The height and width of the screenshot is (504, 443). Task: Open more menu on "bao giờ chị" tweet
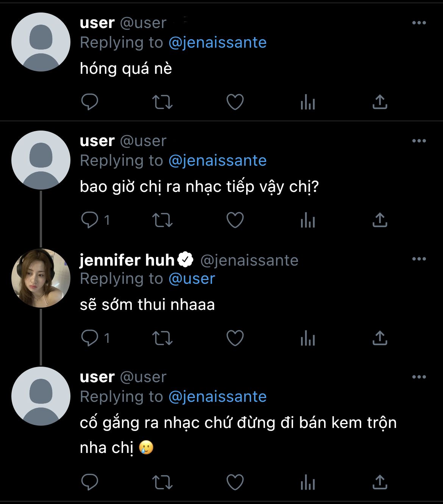[419, 141]
